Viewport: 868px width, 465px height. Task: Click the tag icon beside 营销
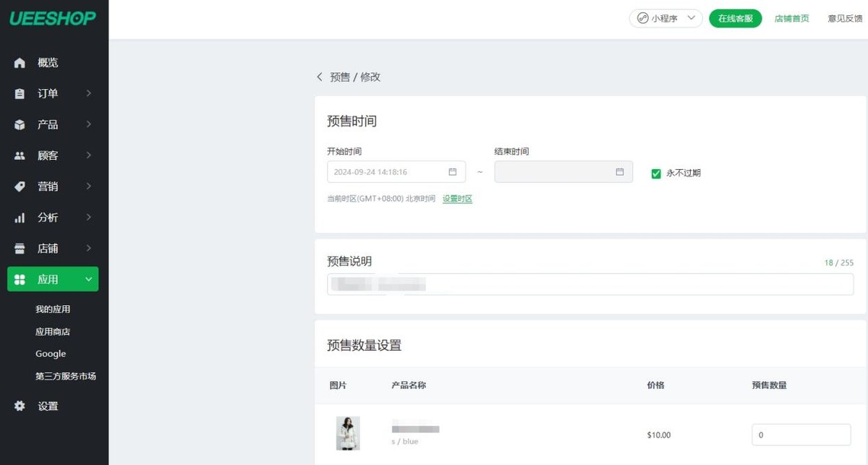(x=20, y=187)
